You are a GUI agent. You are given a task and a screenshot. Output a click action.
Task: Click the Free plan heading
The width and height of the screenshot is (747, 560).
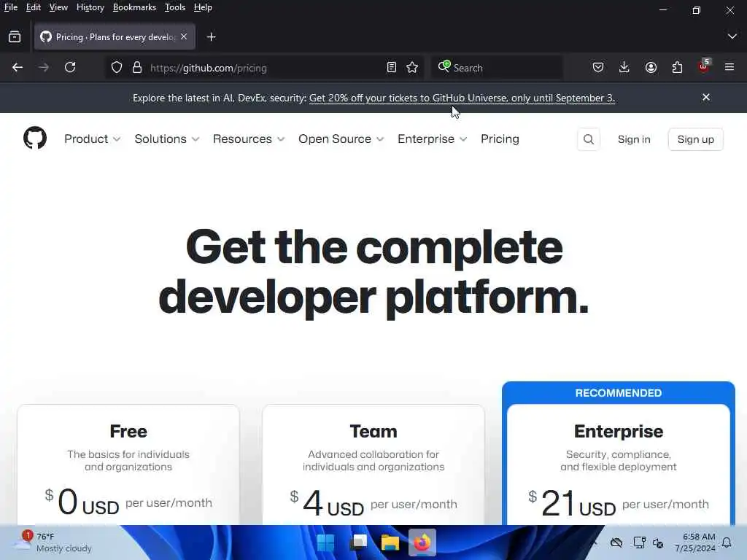click(x=128, y=431)
